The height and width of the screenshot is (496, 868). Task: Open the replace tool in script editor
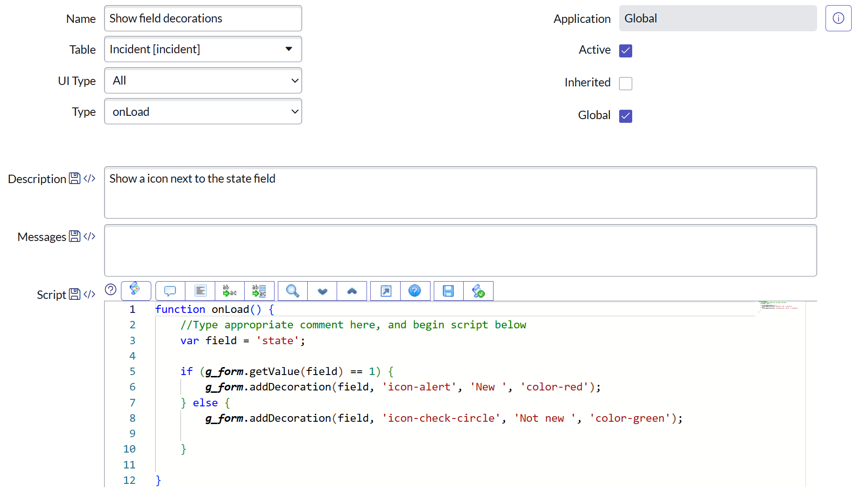tap(230, 291)
